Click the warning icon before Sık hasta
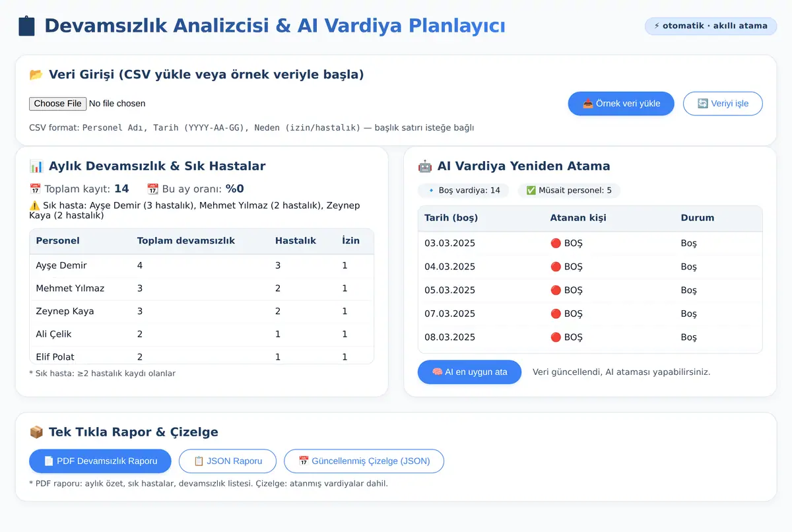 35,206
